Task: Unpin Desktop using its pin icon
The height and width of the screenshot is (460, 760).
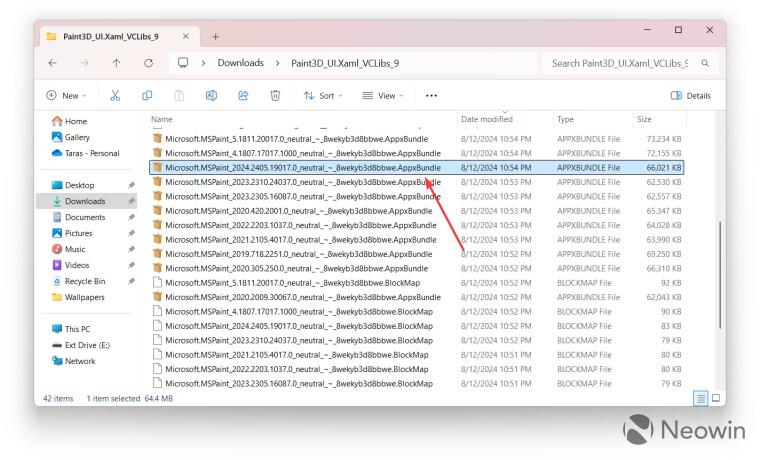Action: (131, 185)
